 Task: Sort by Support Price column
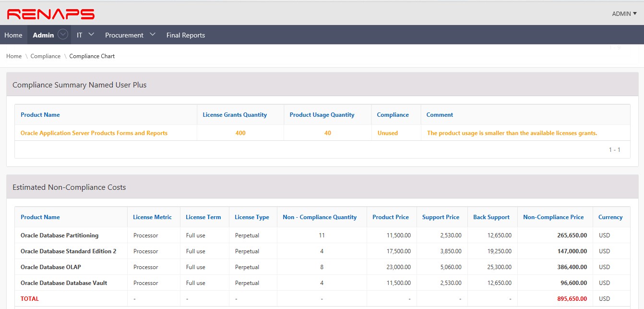coord(441,217)
